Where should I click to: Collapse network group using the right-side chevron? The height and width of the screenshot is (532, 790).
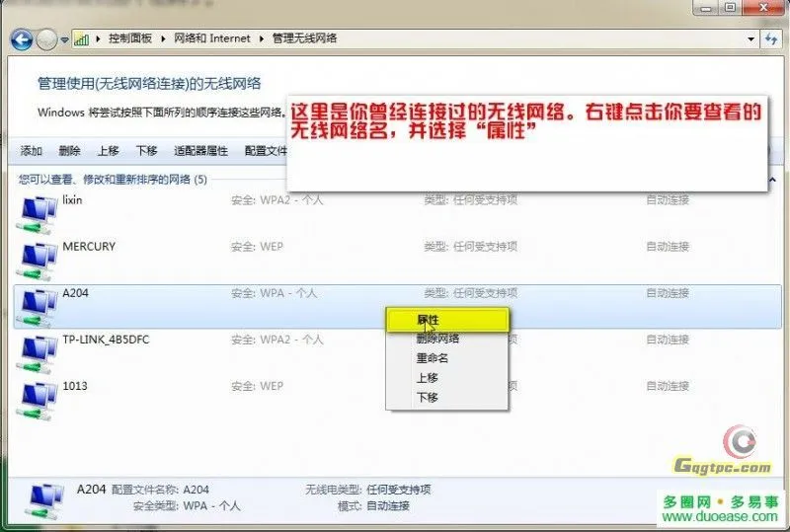772,180
